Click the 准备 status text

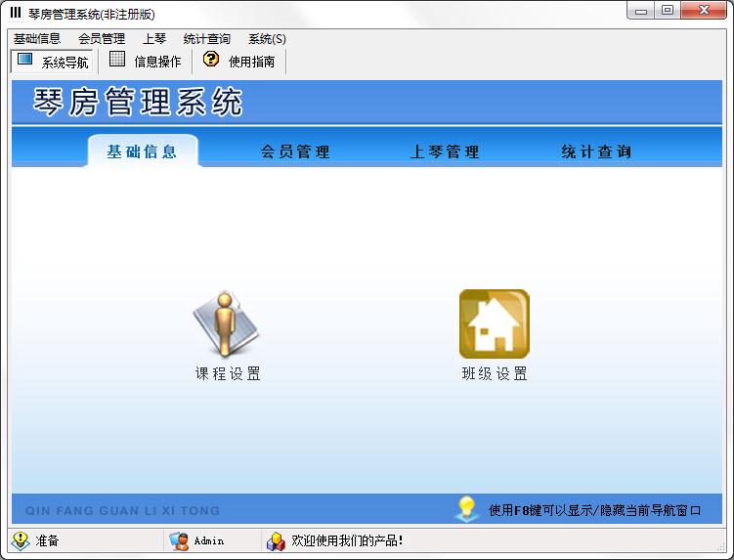[x=47, y=540]
